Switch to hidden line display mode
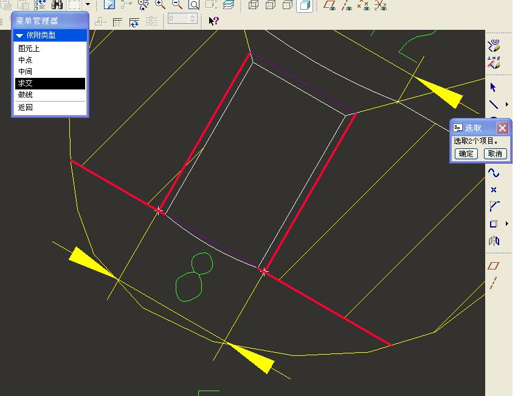Screen dimensions: 532x396 coord(271,5)
